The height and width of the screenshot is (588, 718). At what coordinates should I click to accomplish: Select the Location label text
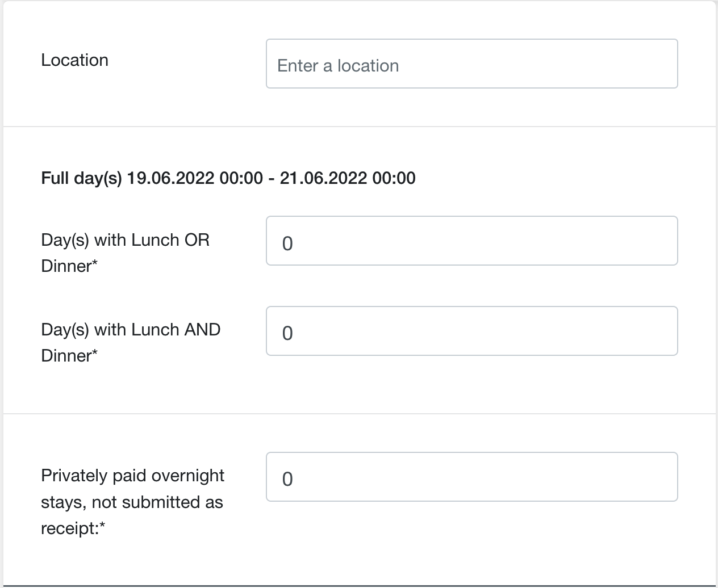(x=74, y=60)
